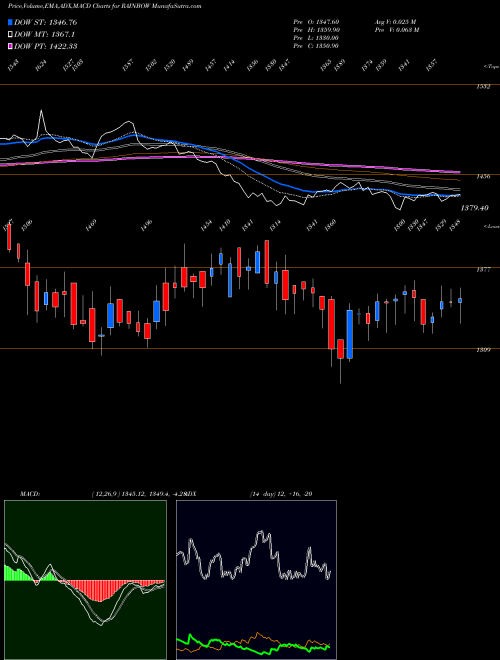The image size is (500, 660).
Task: Click the 'Avg V: 0.025 M' volume text
Action: pyautogui.click(x=396, y=22)
